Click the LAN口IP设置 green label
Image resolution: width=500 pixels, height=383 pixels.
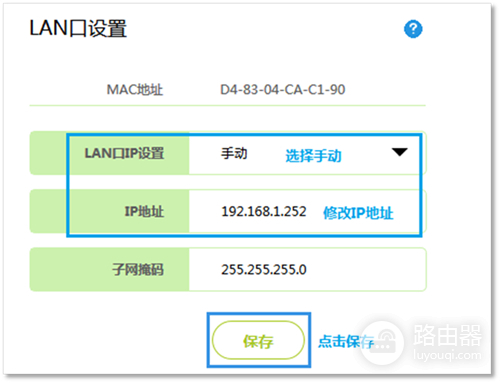[x=124, y=153]
